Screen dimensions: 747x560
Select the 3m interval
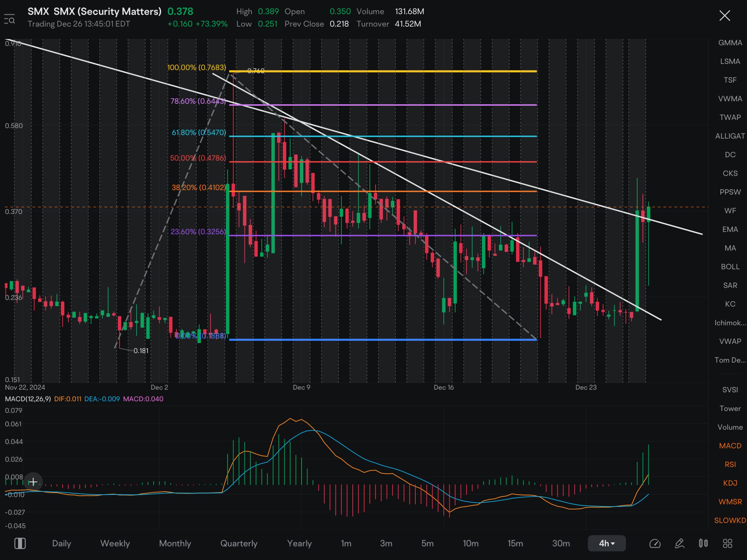[386, 543]
